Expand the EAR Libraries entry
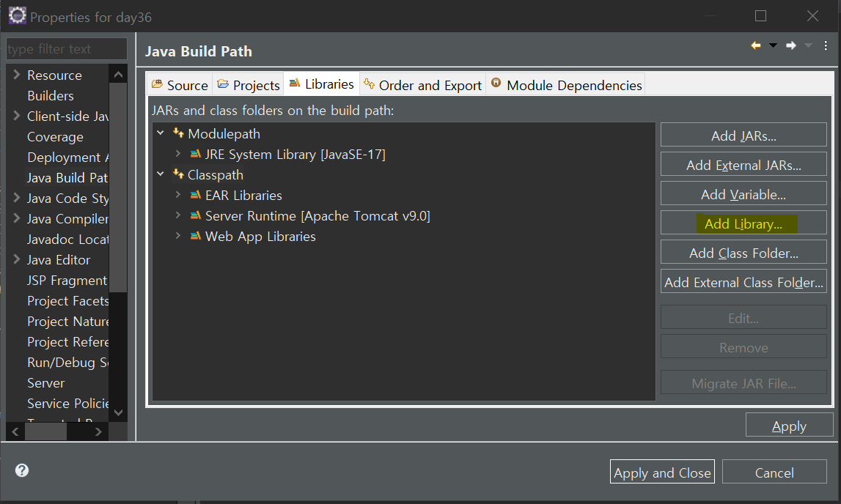This screenshot has height=504, width=841. tap(178, 194)
